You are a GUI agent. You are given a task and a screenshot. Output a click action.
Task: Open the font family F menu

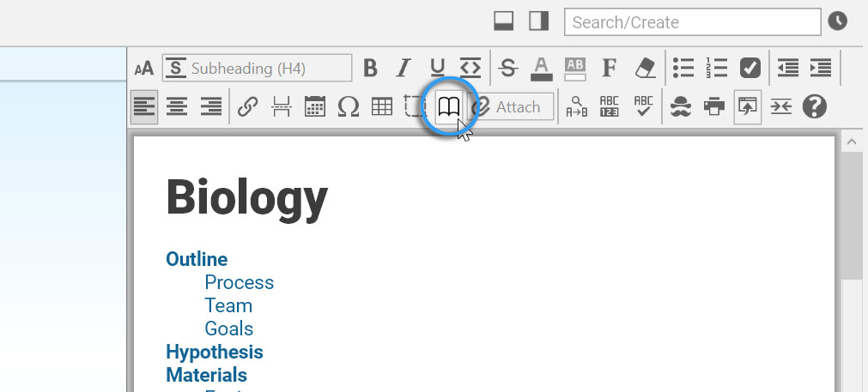coord(610,68)
